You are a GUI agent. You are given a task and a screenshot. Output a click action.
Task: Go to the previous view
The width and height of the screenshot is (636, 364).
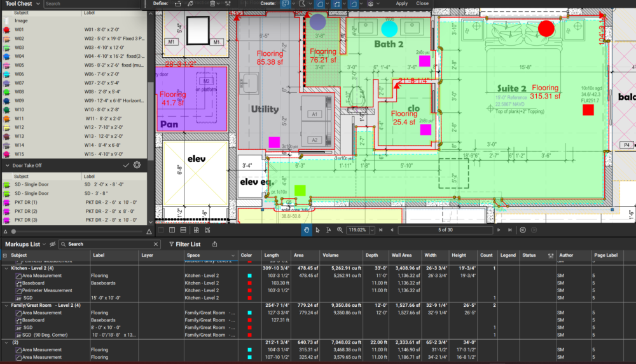click(523, 230)
